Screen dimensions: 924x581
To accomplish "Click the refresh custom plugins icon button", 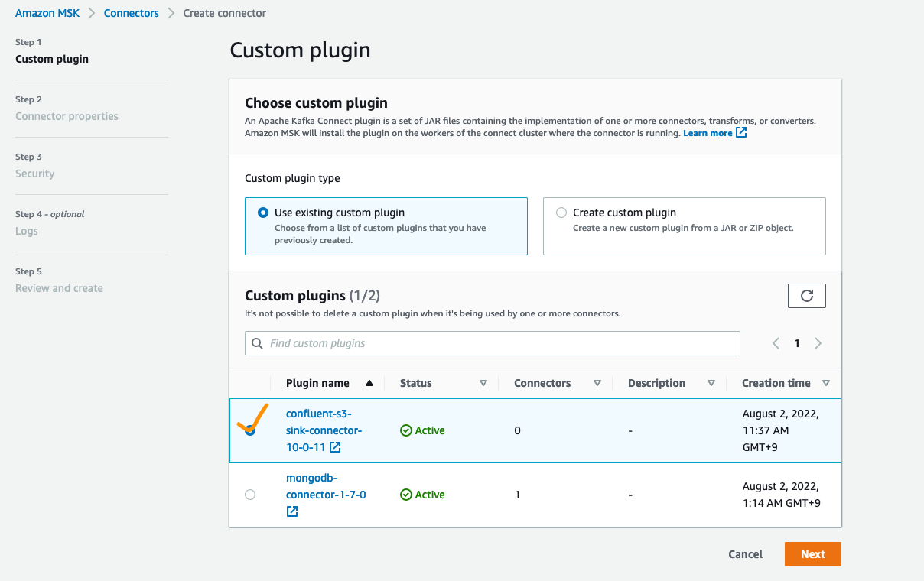I will pyautogui.click(x=806, y=296).
